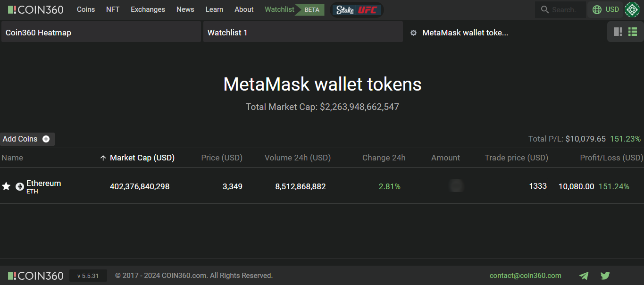Open the USD currency selector
This screenshot has height=285, width=644.
(606, 9)
